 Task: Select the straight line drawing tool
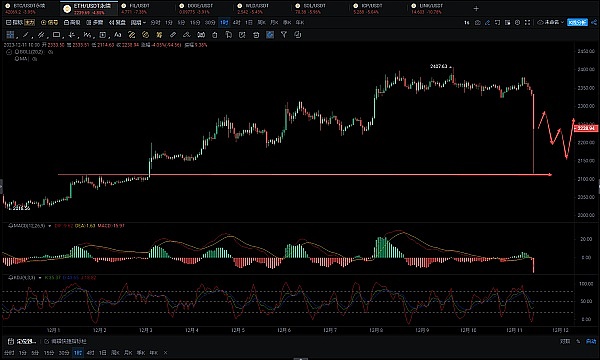coord(25,35)
